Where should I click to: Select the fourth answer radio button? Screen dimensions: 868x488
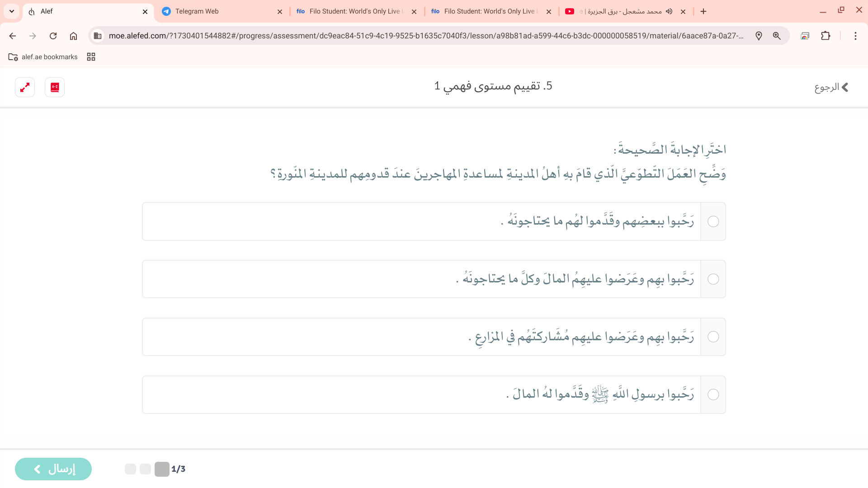[713, 395]
